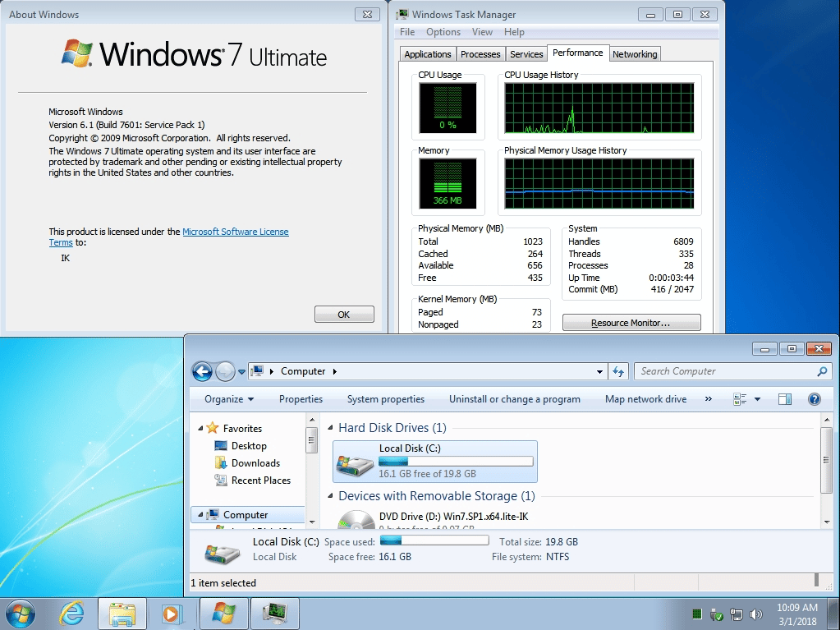Expand the change view dropdown arrow
The image size is (840, 630).
tap(757, 399)
